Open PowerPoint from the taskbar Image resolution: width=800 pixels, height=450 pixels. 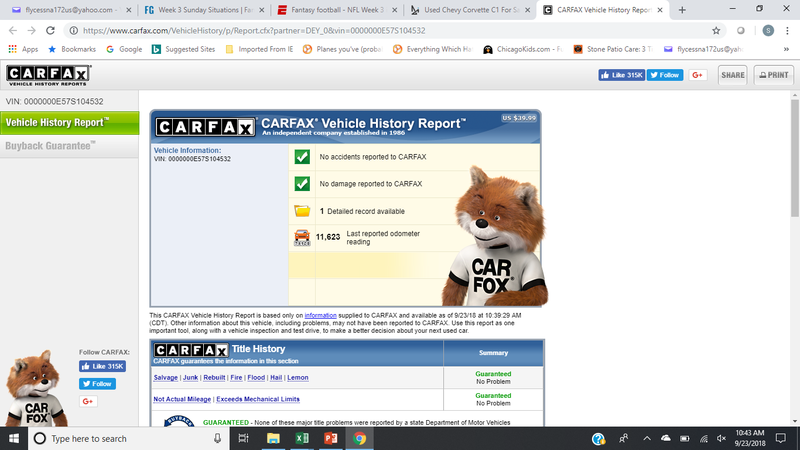(x=331, y=438)
